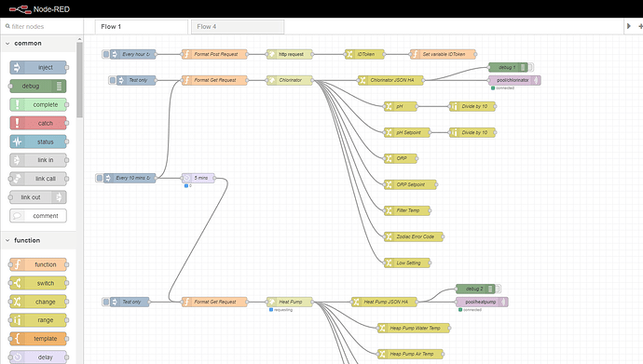The image size is (643, 364).
Task: Collapse the common palette category
Action: pyautogui.click(x=7, y=43)
